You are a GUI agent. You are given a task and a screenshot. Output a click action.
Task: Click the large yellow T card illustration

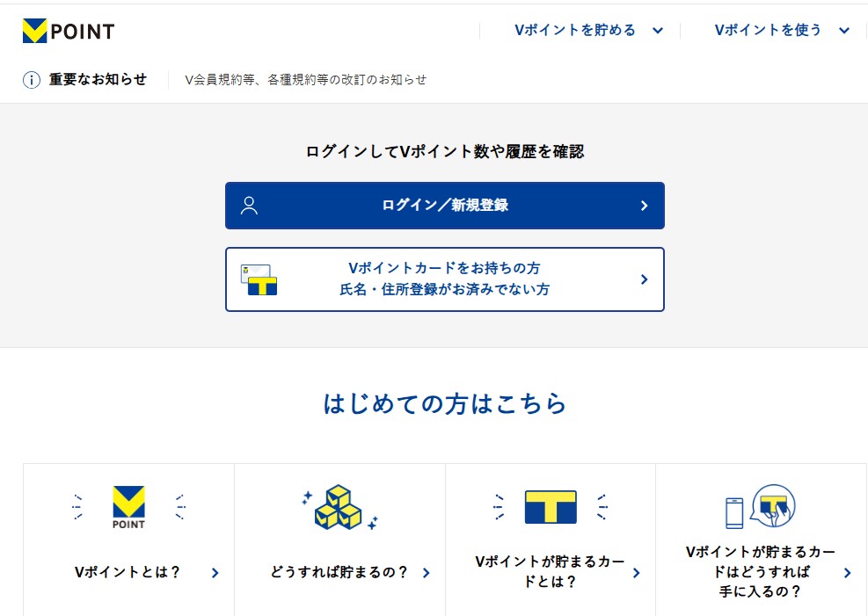click(551, 507)
